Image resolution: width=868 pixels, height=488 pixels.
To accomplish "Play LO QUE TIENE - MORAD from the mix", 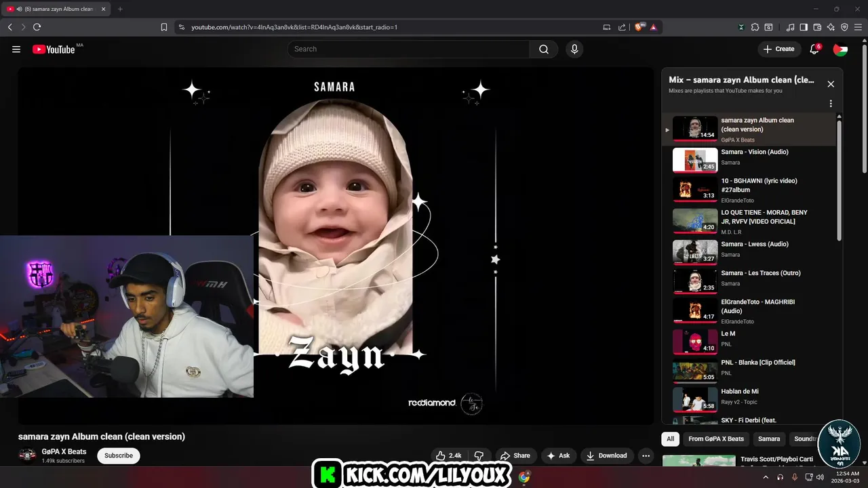I will [x=749, y=221].
